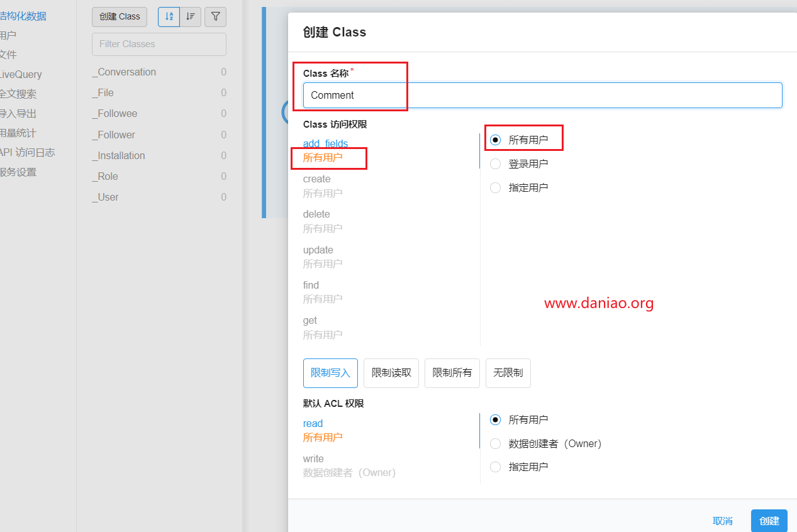This screenshot has height=532, width=797.
Task: Open the _User class in list
Action: 108,197
